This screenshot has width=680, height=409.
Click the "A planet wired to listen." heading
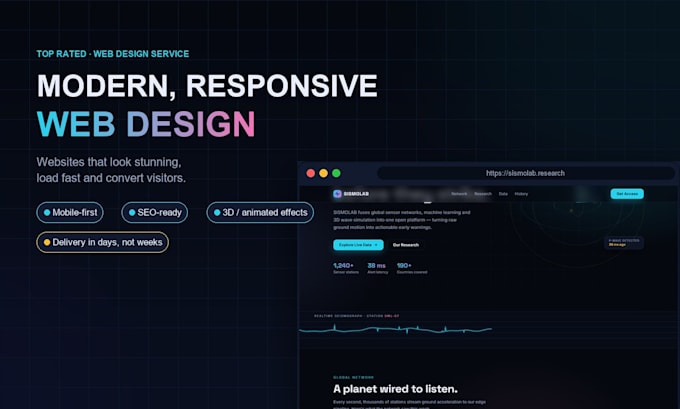[x=395, y=389]
